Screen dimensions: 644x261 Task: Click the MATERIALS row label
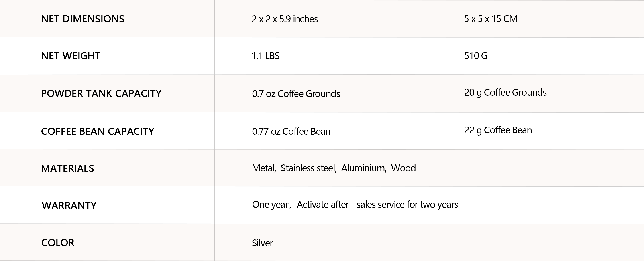point(67,168)
